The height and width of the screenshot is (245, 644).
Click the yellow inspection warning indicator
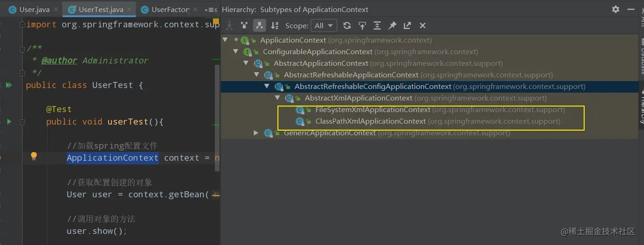pyautogui.click(x=216, y=21)
